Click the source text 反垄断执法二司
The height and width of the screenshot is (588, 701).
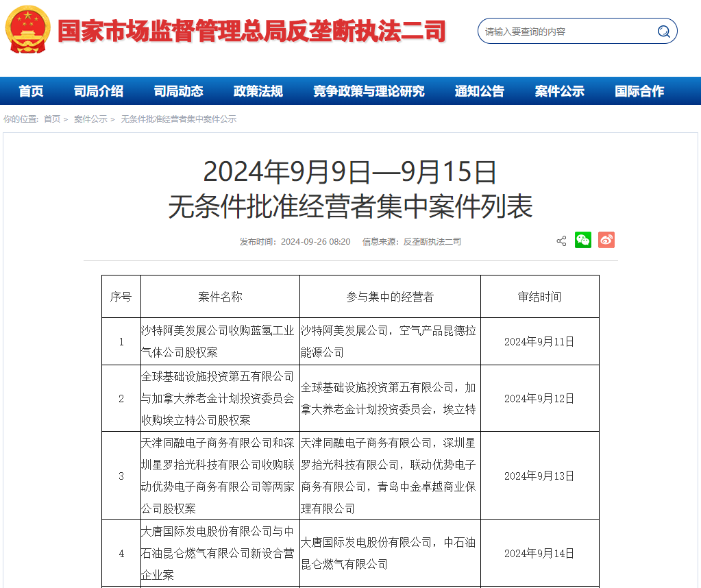(432, 242)
